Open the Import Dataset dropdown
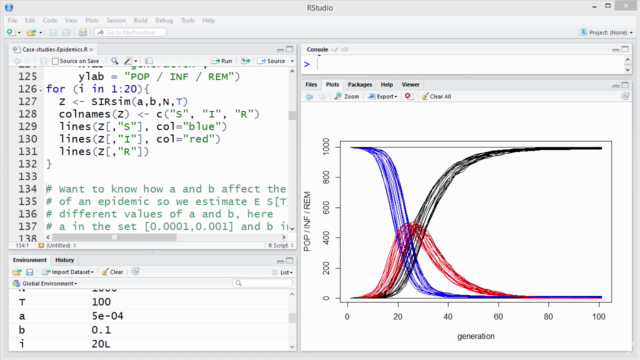The height and width of the screenshot is (360, 640). click(x=68, y=272)
